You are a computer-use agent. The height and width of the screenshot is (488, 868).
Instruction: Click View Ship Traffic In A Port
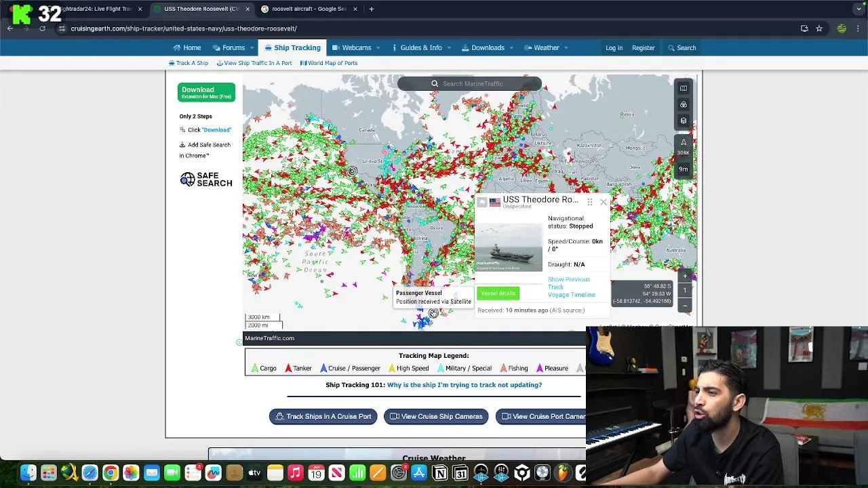[x=254, y=63]
